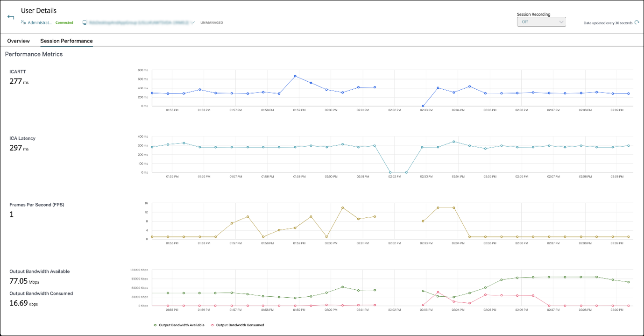Click pink Output Bandwidth Consumed legend marker
The width and height of the screenshot is (644, 336).
[212, 325]
